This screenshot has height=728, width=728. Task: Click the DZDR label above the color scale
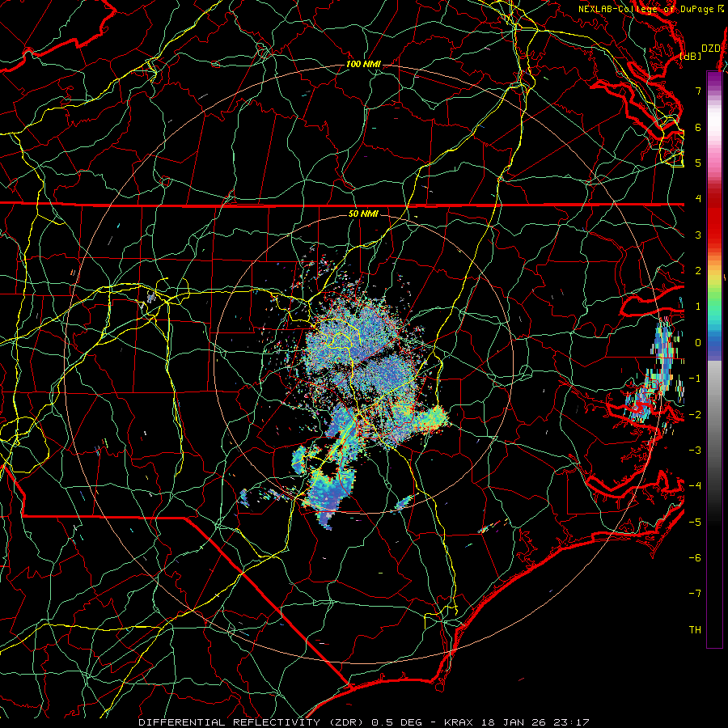pyautogui.click(x=711, y=49)
